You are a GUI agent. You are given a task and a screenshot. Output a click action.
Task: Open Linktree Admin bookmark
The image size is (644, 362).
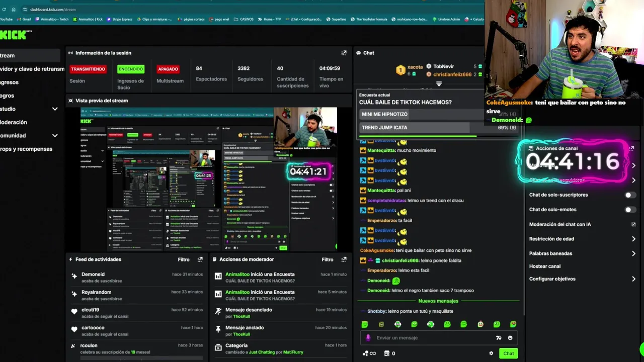[x=445, y=19]
